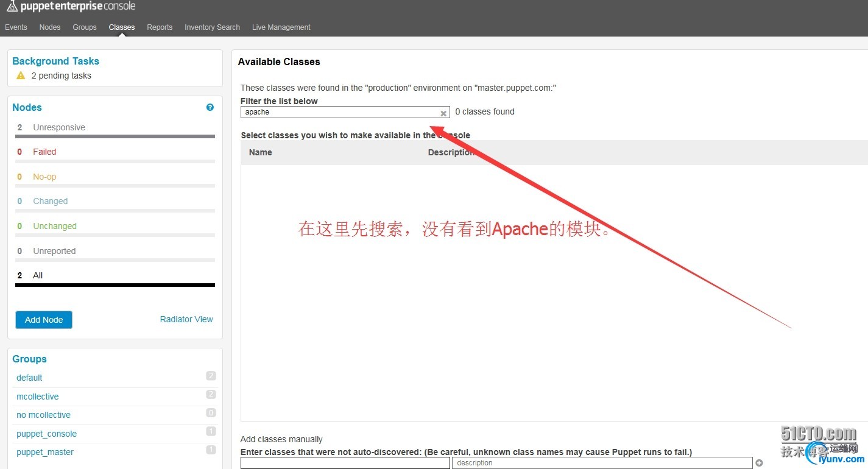This screenshot has width=868, height=469.
Task: Click the default group count badge
Action: click(x=211, y=376)
